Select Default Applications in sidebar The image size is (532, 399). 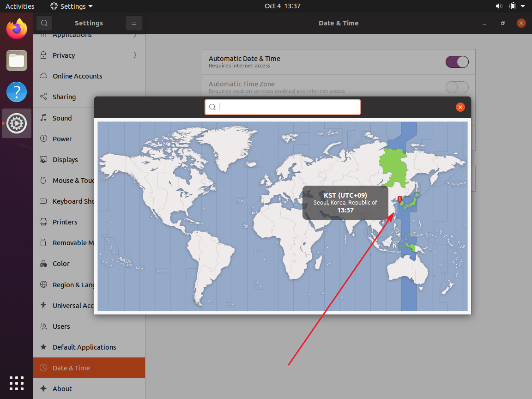89,347
